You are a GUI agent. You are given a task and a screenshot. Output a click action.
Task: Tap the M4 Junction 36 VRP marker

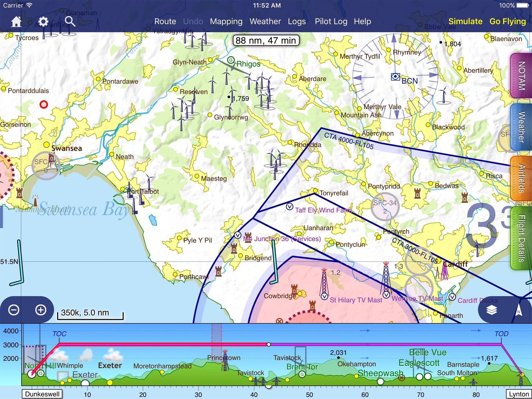(x=237, y=235)
